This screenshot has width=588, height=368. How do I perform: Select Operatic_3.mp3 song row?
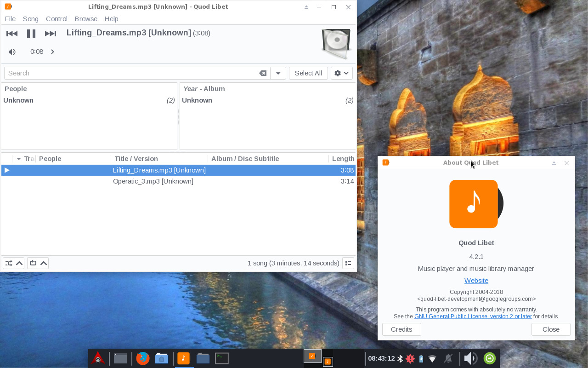tap(178, 181)
